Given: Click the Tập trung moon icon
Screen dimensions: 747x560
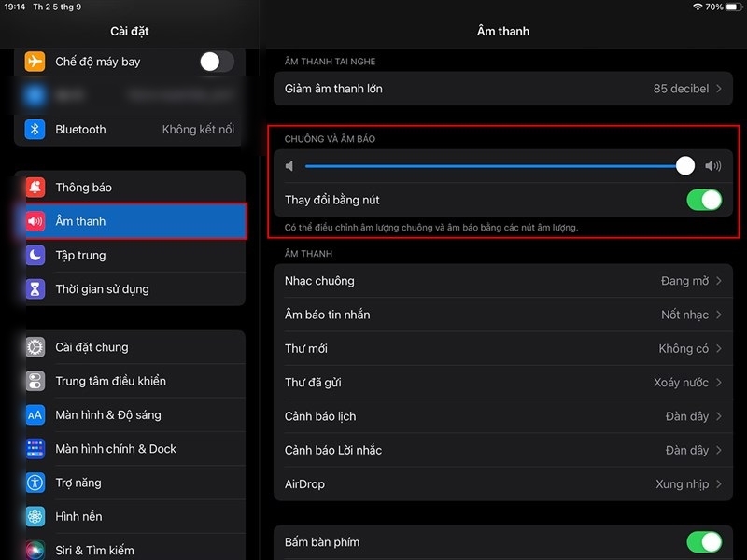Looking at the screenshot, I should tap(35, 255).
